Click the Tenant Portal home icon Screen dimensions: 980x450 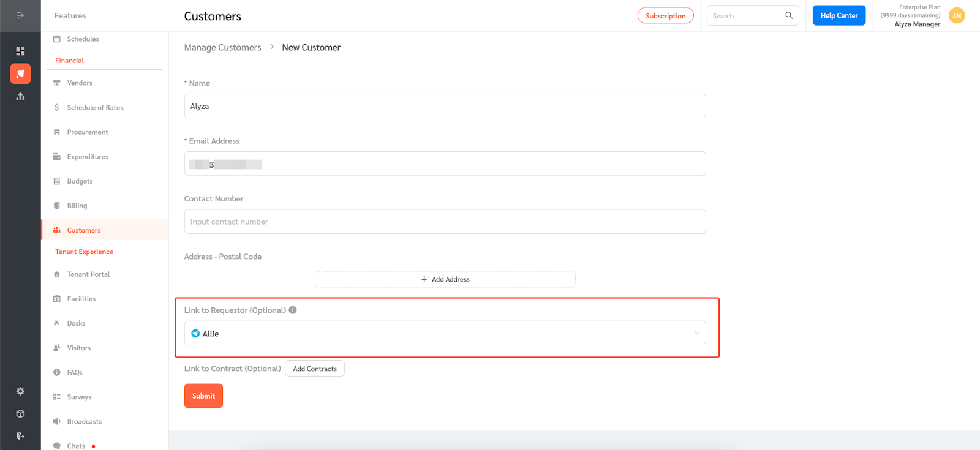point(57,274)
